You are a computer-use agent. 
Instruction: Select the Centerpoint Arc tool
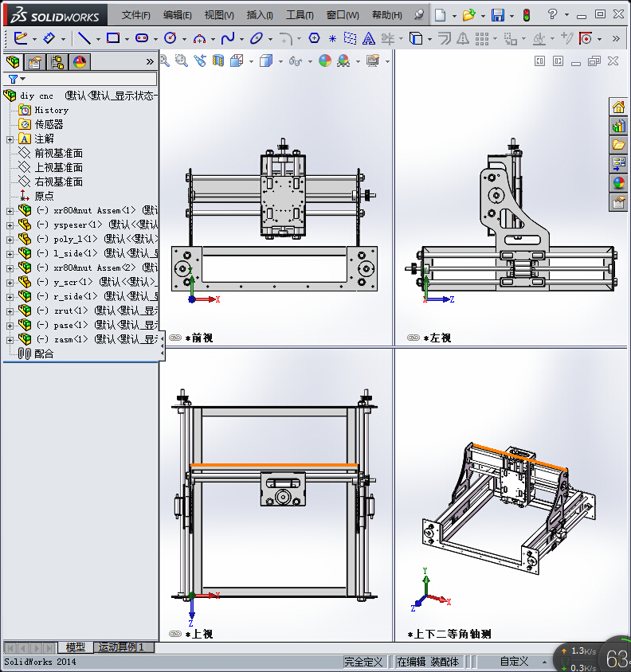point(199,39)
